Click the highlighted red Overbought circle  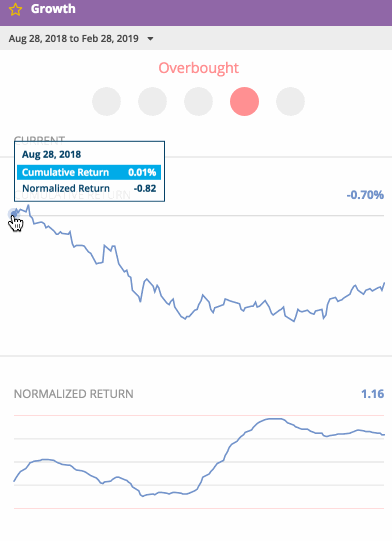244,101
